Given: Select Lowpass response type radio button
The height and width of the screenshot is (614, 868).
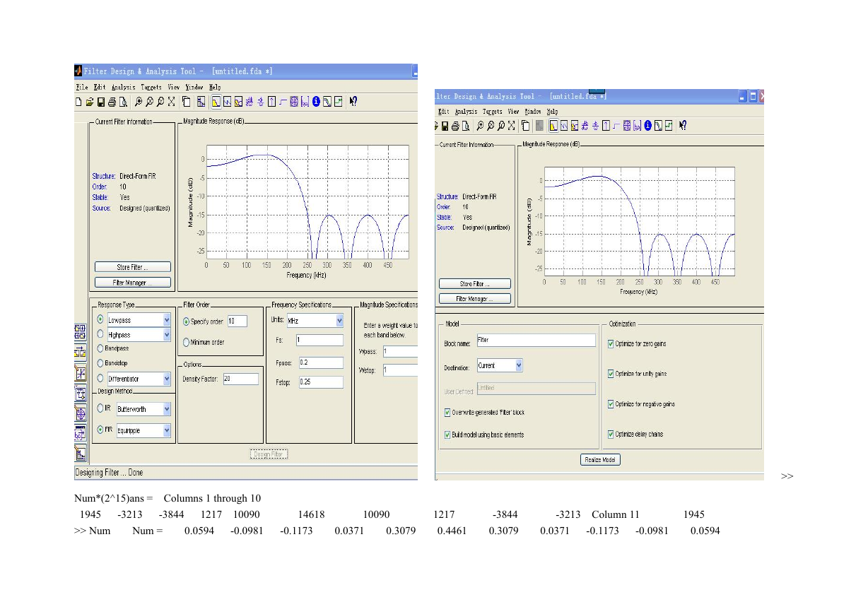Looking at the screenshot, I should coord(100,320).
